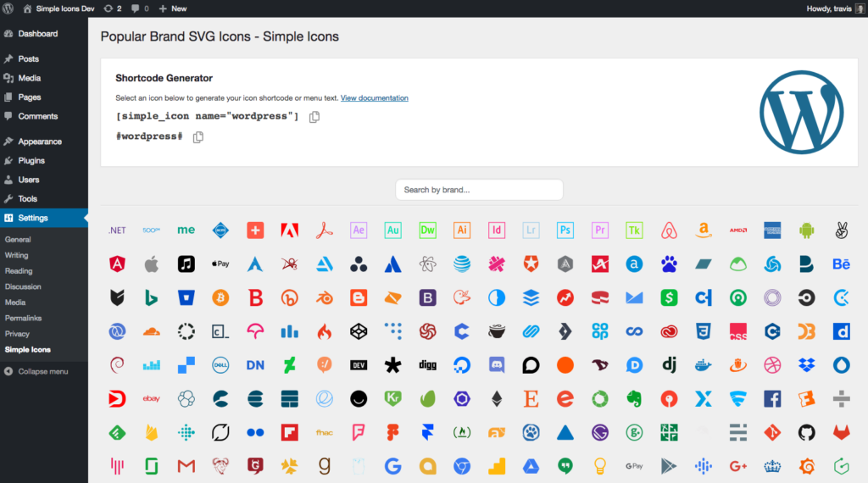Viewport: 868px width, 483px height.
Task: Select the Angular shield icon
Action: coord(117,264)
